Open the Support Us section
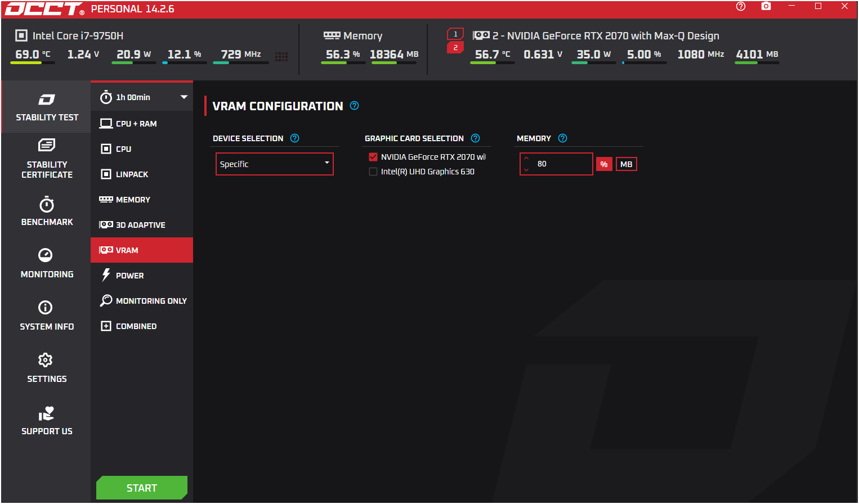 click(x=47, y=421)
